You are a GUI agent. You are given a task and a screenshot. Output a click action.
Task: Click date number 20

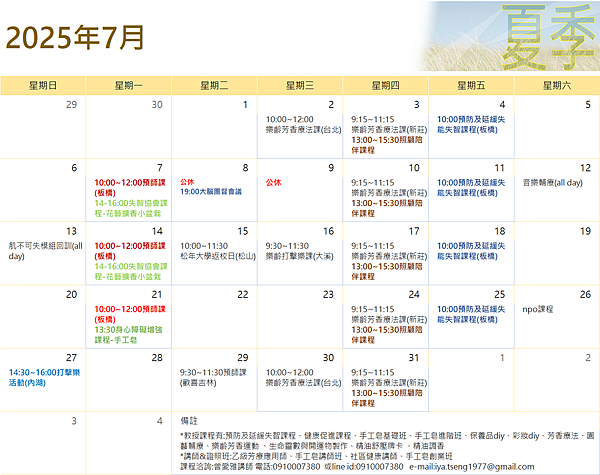tap(72, 294)
